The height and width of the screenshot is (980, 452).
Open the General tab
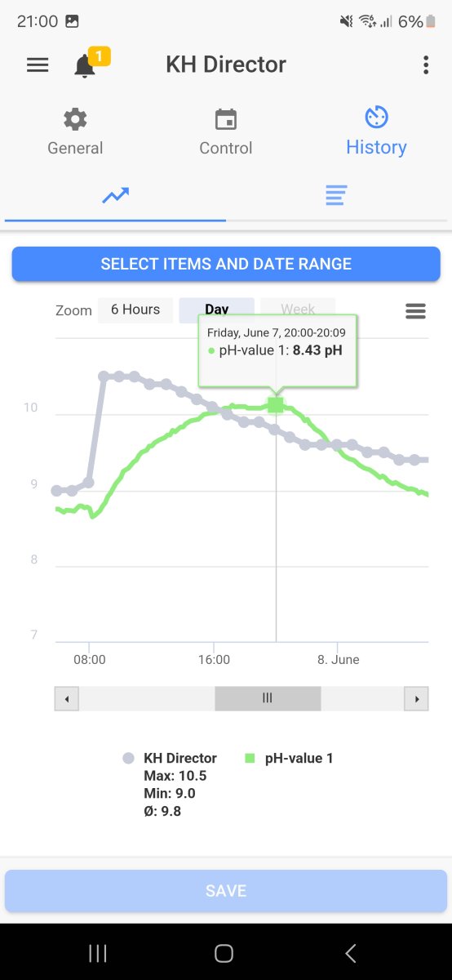(75, 132)
